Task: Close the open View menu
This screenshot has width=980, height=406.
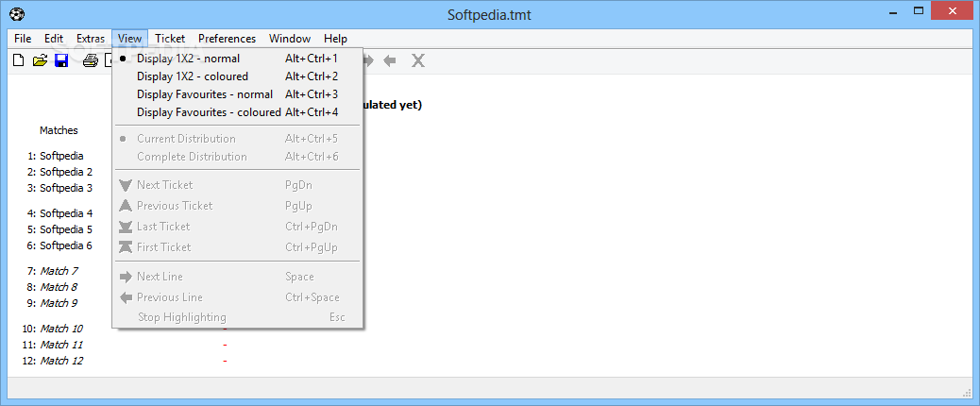Action: pos(130,39)
